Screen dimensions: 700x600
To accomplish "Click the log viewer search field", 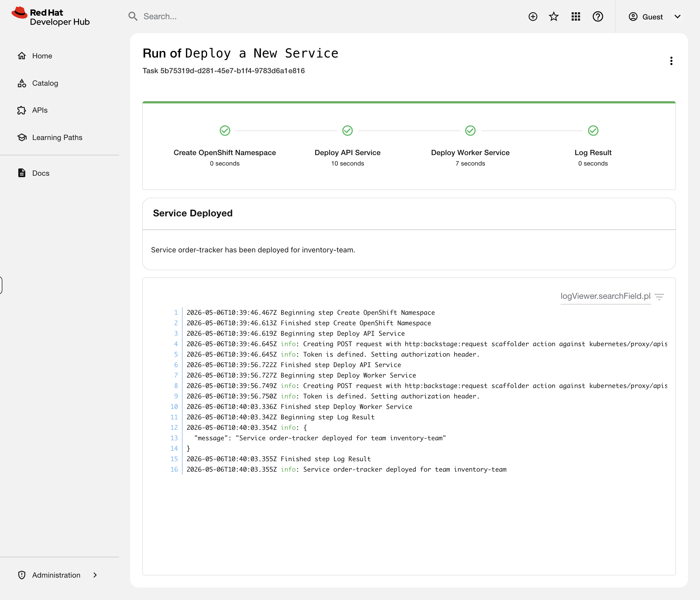I will point(606,296).
